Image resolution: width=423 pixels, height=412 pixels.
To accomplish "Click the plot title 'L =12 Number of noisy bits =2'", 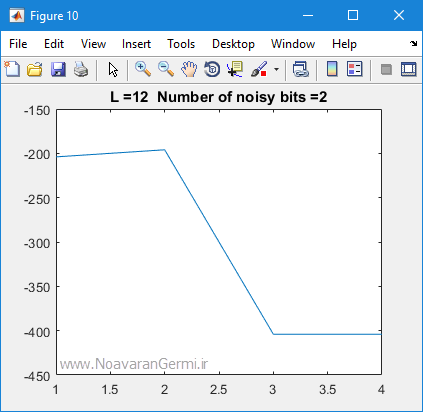I will click(x=219, y=97).
